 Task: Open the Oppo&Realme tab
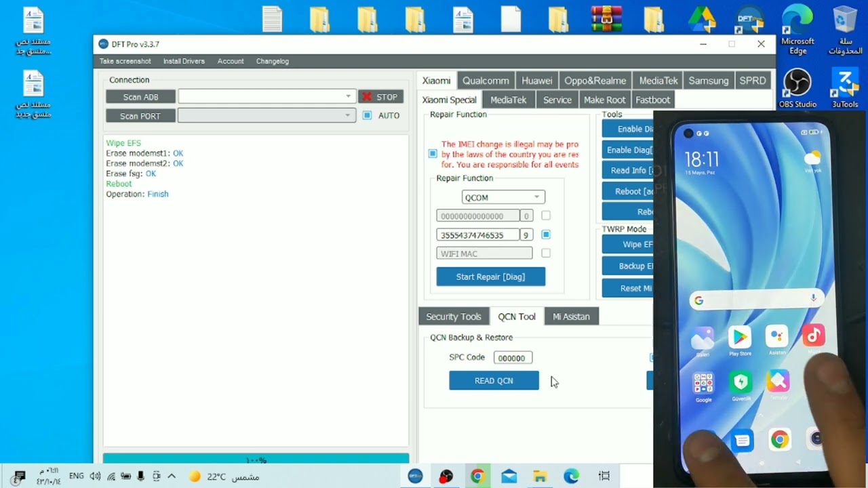(595, 81)
